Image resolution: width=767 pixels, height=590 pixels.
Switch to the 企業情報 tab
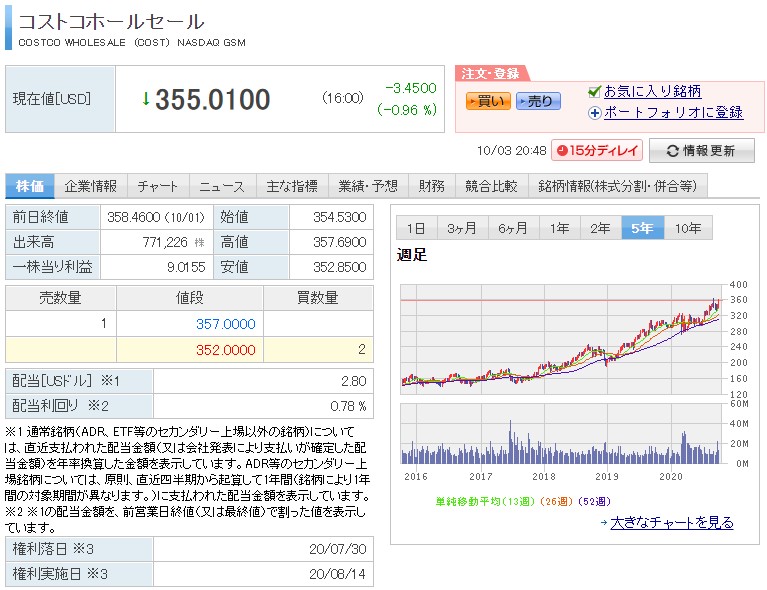pyautogui.click(x=90, y=186)
